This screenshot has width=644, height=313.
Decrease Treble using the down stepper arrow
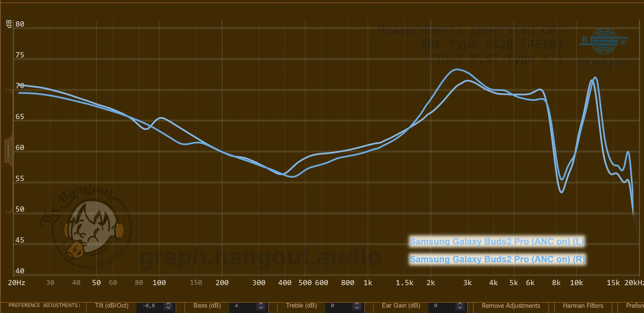pos(357,308)
